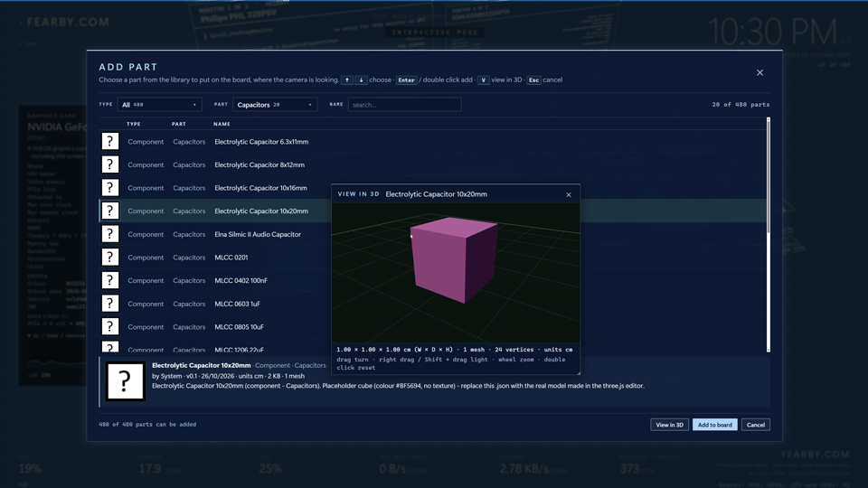Select row MLCC 0805 10uF
Viewport: 868px width, 488px height.
tap(215, 327)
